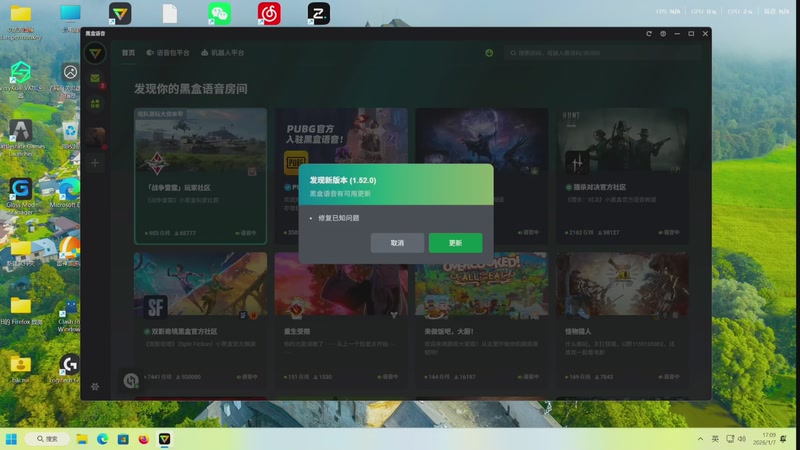Open the WeChat desktop shortcut

219,14
